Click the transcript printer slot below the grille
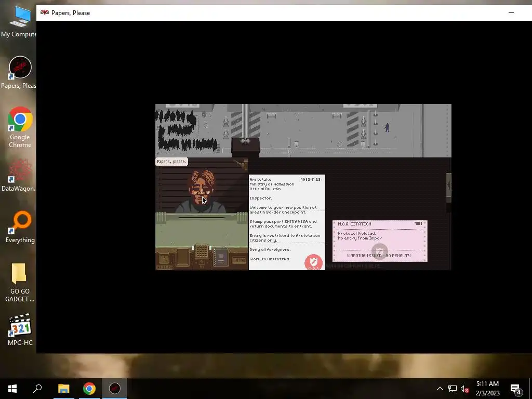 202,263
